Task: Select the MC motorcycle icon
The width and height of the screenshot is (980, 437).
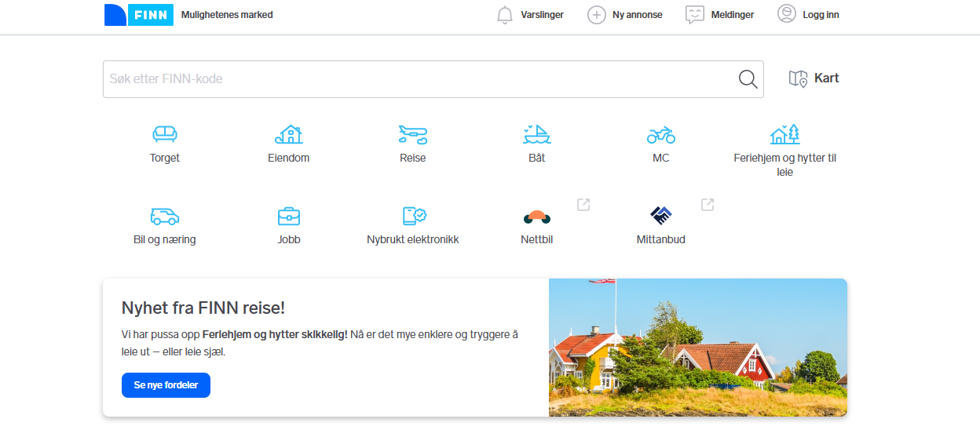Action: click(661, 135)
